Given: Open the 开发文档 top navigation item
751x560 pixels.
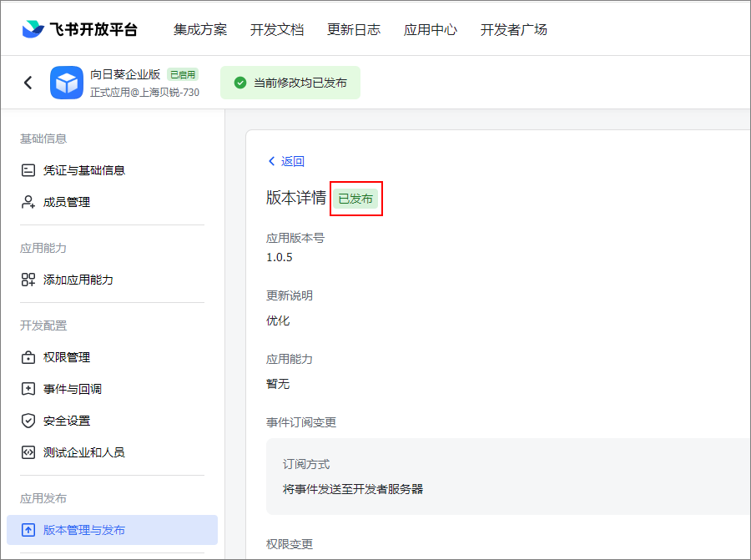Looking at the screenshot, I should [x=277, y=30].
